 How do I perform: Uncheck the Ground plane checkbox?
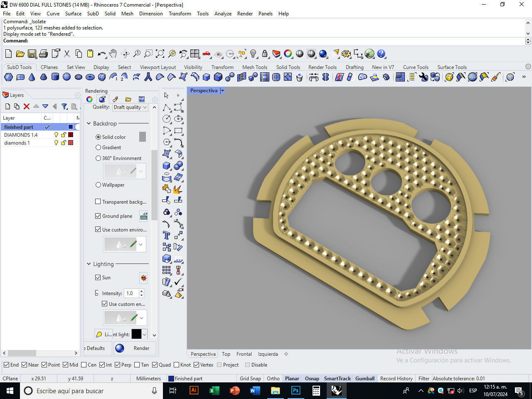click(98, 216)
